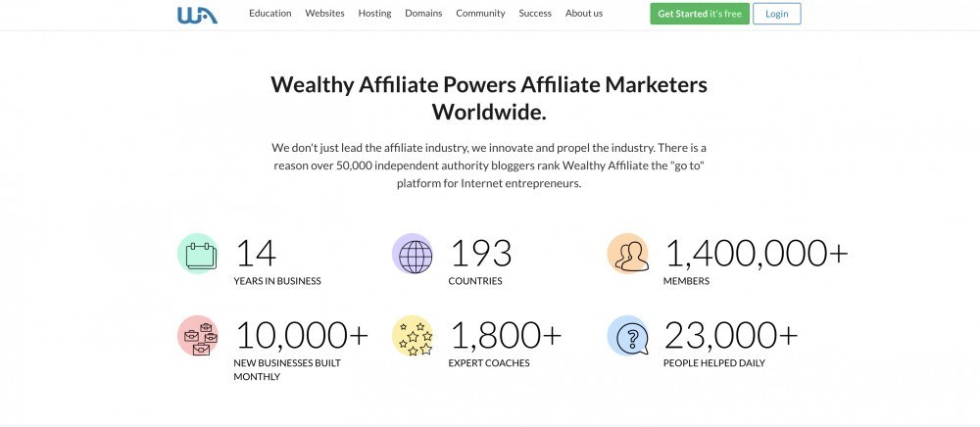This screenshot has width=980, height=427.
Task: Open the Education menu
Action: point(270,13)
